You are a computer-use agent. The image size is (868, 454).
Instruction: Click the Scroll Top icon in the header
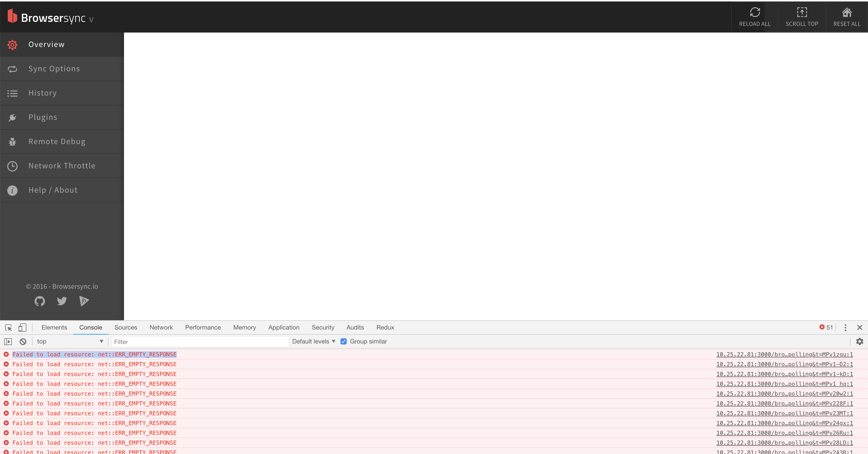[802, 12]
